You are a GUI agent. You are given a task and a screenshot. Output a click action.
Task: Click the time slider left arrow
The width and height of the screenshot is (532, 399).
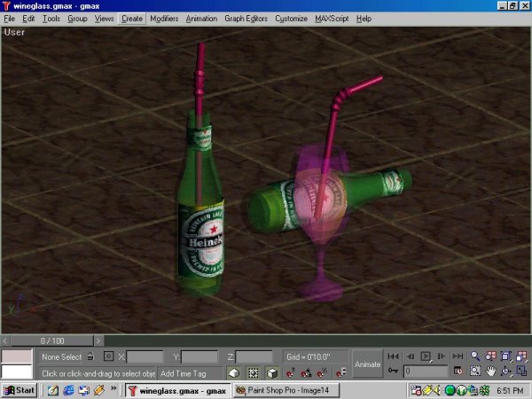coord(4,340)
